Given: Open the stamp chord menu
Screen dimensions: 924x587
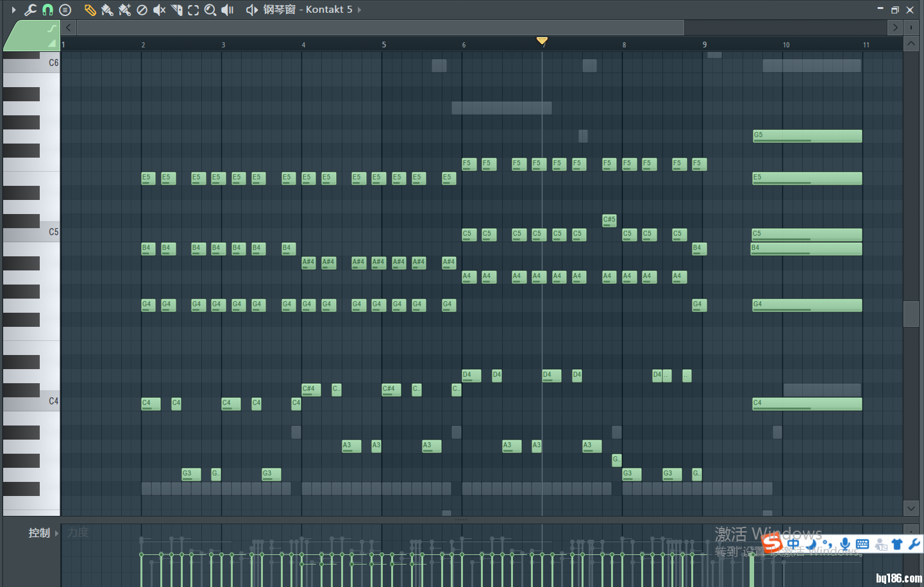Looking at the screenshot, I should coord(65,10).
